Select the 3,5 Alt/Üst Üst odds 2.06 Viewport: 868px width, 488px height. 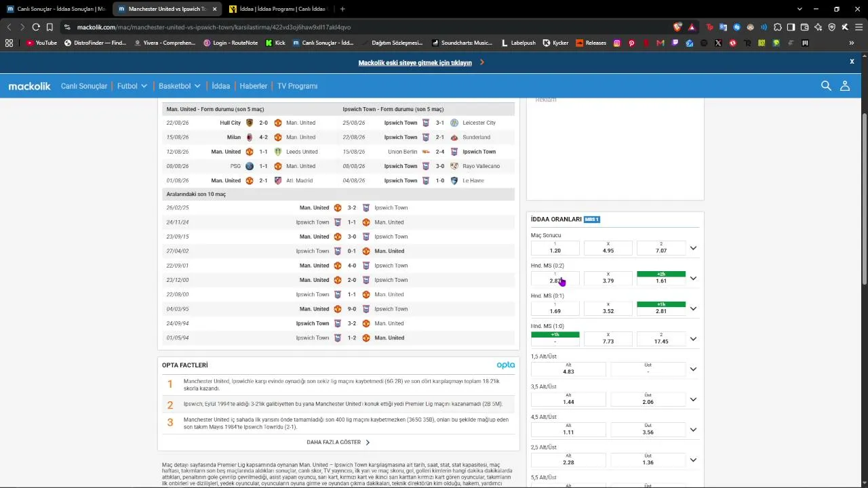pyautogui.click(x=648, y=399)
